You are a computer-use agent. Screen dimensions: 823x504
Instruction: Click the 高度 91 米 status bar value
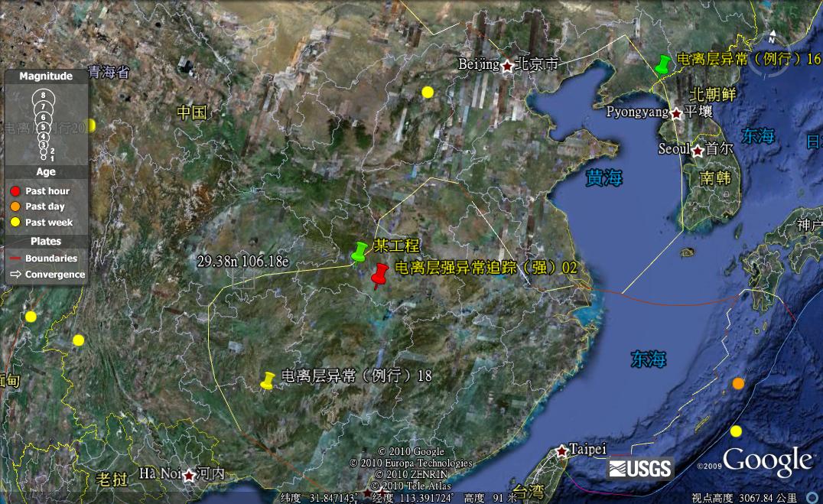pos(490,498)
